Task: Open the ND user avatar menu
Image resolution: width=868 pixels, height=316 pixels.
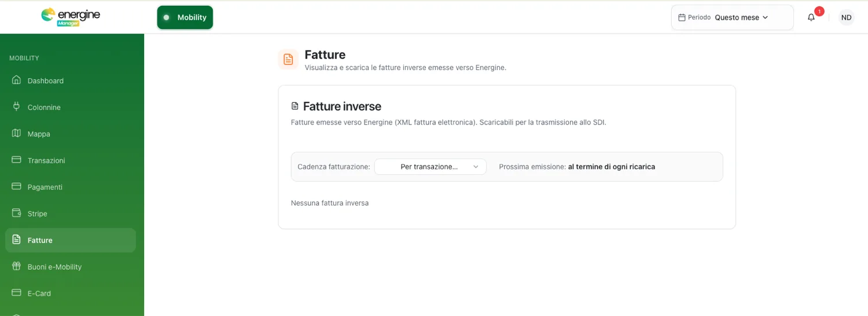Action: (x=846, y=17)
